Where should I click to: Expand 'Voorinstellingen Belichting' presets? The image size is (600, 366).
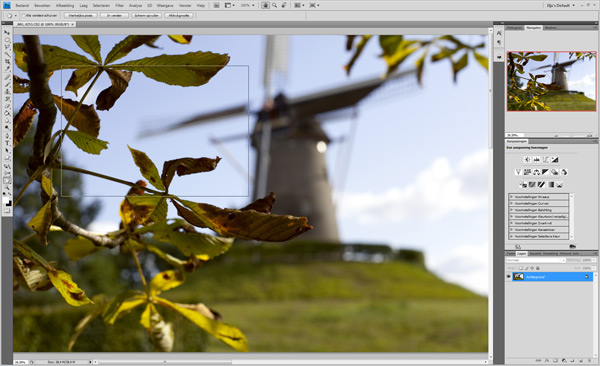tap(511, 210)
